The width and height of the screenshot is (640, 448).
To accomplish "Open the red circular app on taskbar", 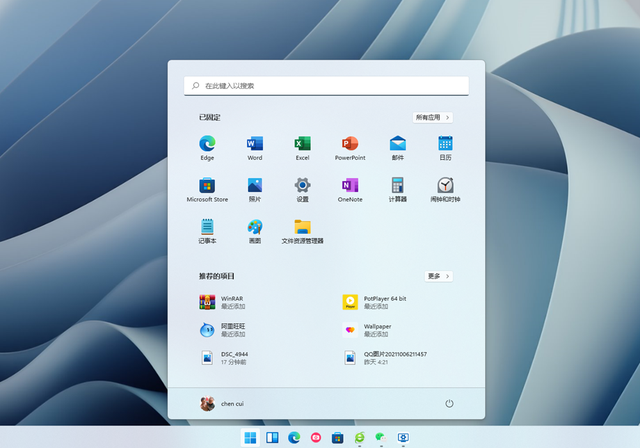I will coord(316,438).
